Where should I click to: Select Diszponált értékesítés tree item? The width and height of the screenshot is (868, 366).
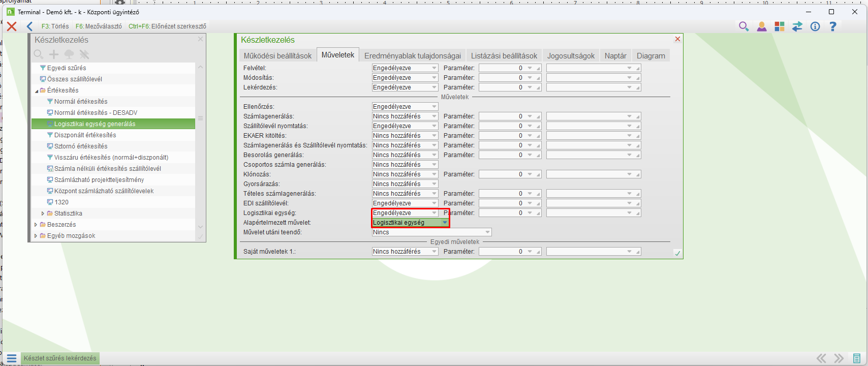(85, 135)
